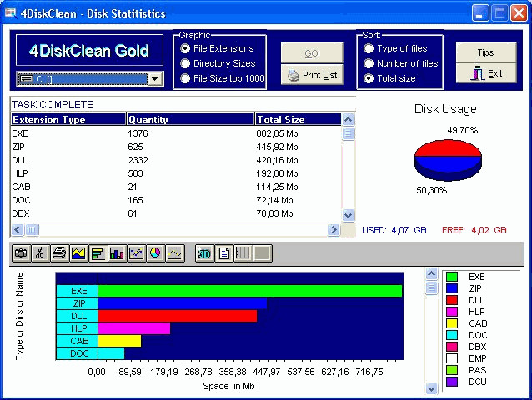Click the 4DiskClean Gold banner
This screenshot has height=400, width=532.
[89, 51]
